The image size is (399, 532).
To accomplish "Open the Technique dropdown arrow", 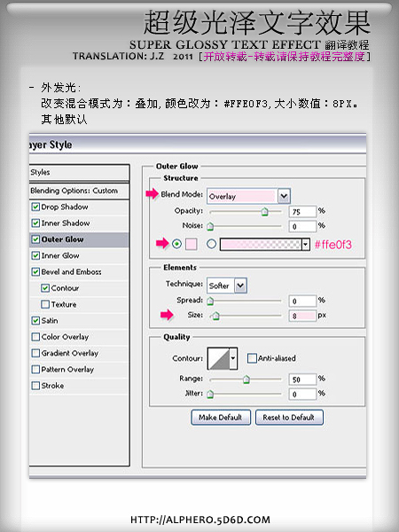I will [240, 286].
